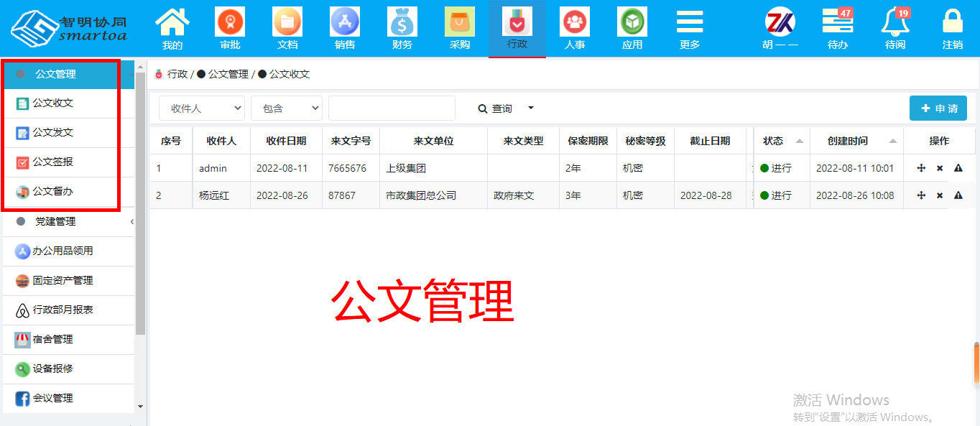
Task: Click the warning triangle icon in admin row
Action: (x=958, y=168)
